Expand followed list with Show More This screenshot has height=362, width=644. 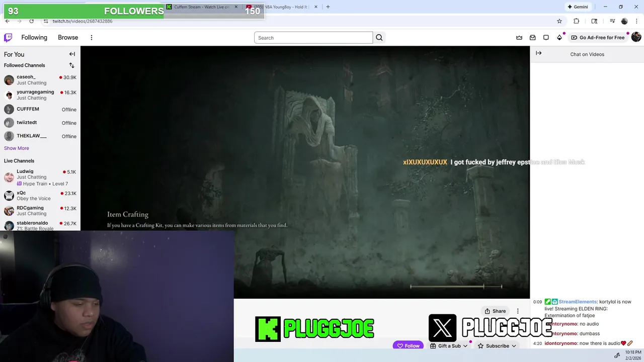click(x=17, y=148)
